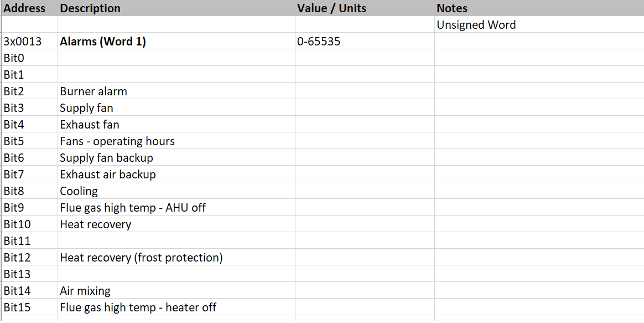The image size is (644, 323).
Task: Select the Supply fan cell
Action: (86, 108)
